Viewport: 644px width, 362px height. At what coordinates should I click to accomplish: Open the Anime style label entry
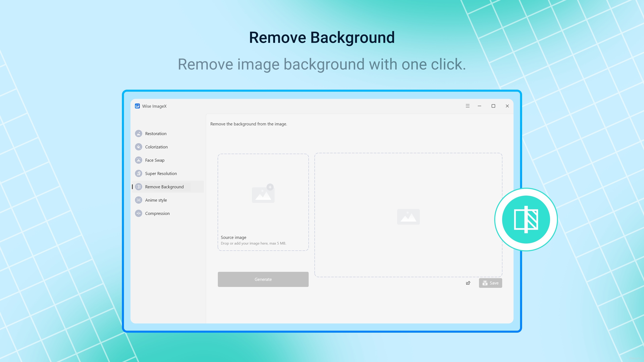pyautogui.click(x=156, y=200)
